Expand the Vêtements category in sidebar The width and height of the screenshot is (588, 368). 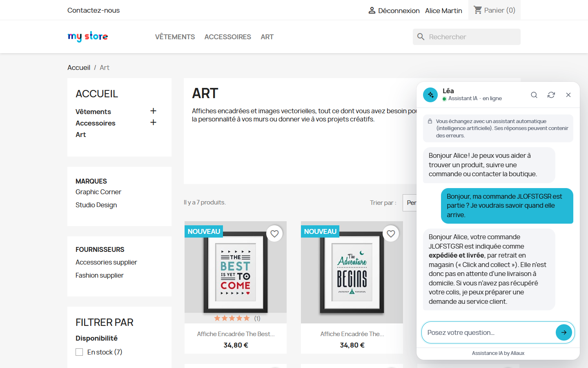click(x=153, y=111)
